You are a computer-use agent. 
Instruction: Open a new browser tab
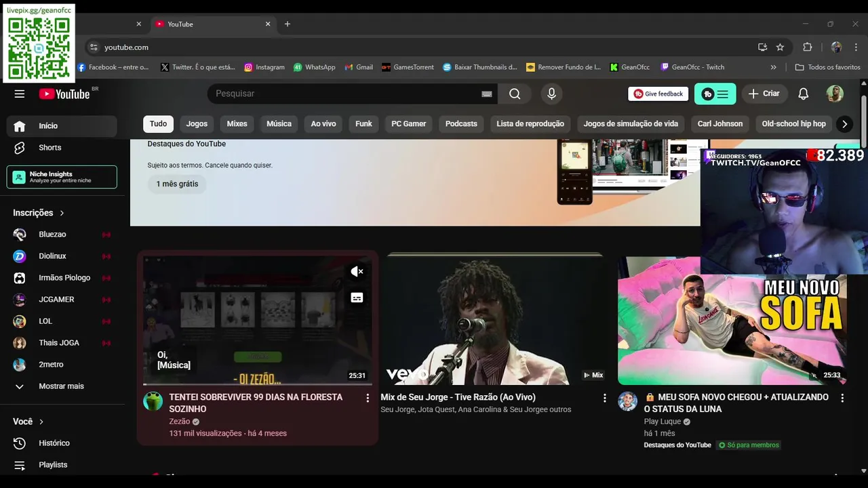point(288,24)
